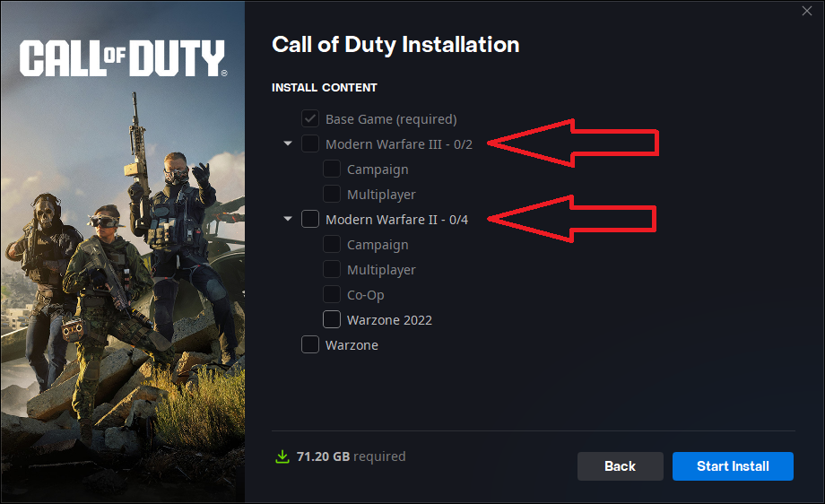
Task: Close the installation dialog with X
Action: pyautogui.click(x=806, y=11)
